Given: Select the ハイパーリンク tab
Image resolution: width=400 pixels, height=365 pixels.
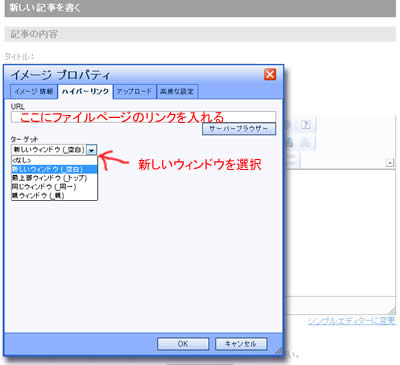Looking at the screenshot, I should [85, 91].
